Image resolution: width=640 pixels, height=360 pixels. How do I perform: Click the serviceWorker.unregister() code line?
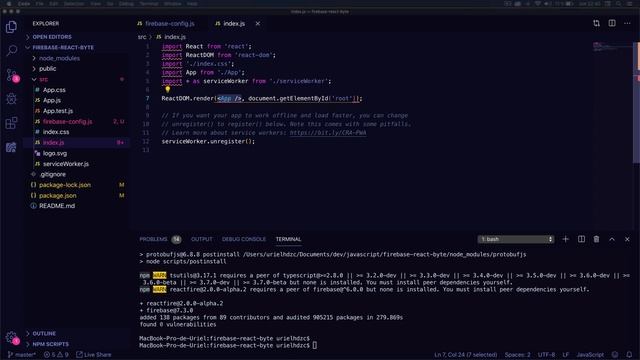[x=208, y=141]
